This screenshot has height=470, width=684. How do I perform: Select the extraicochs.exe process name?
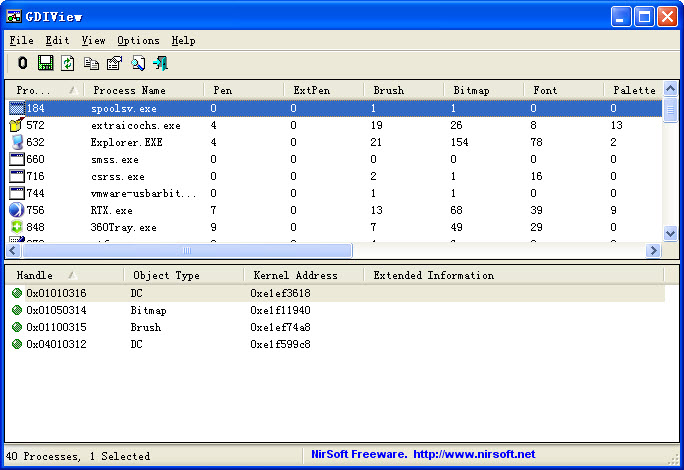tap(136, 126)
